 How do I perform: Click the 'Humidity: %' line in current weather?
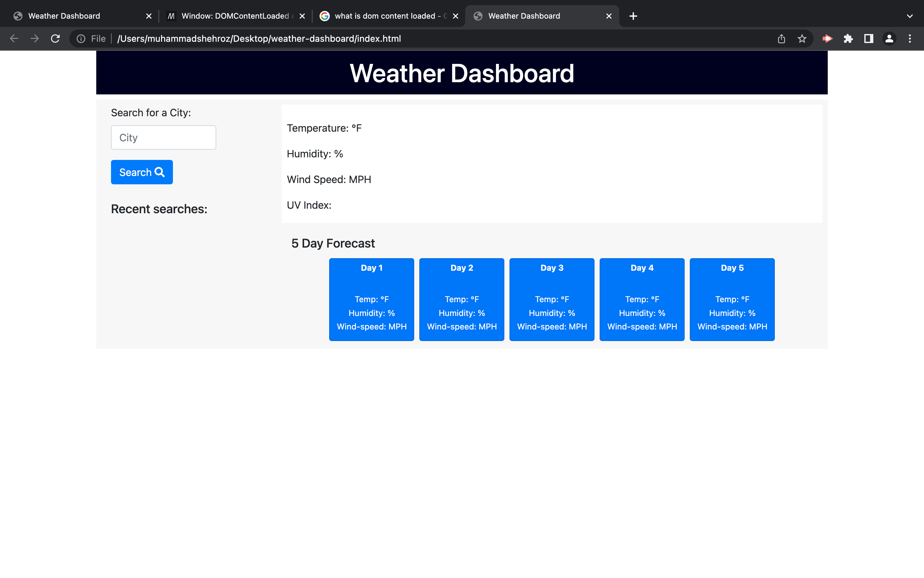click(315, 154)
